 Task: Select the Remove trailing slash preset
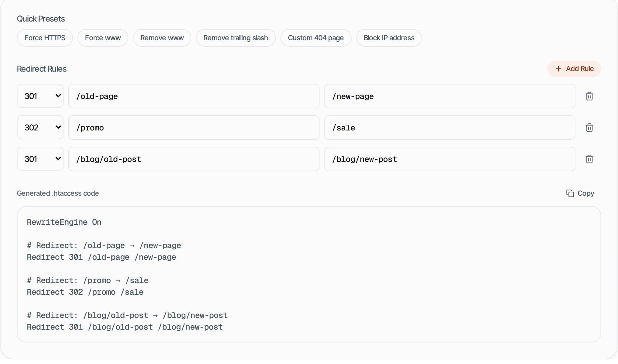(236, 38)
